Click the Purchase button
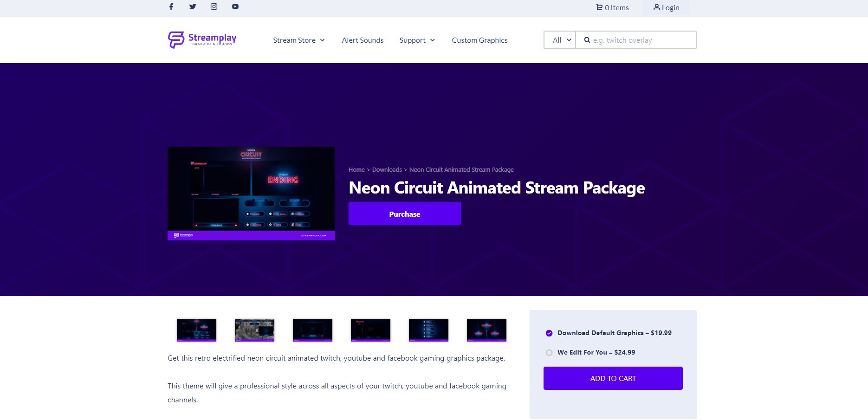The image size is (868, 420). tap(405, 213)
